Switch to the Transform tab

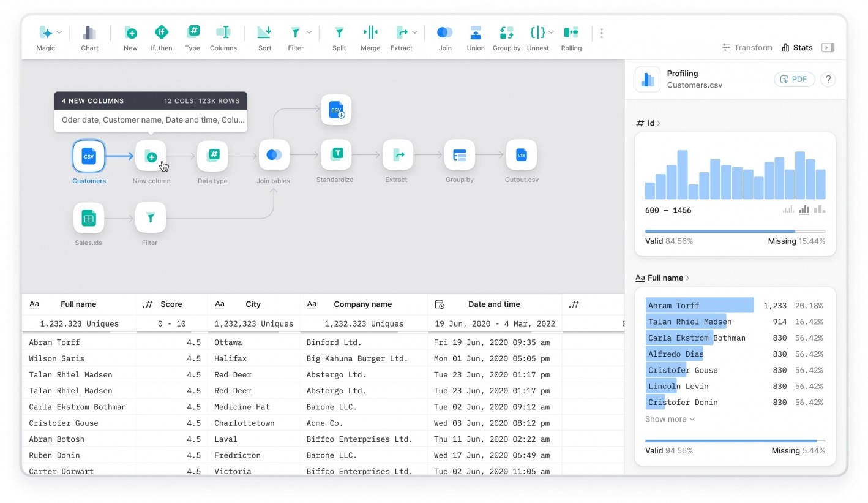747,48
